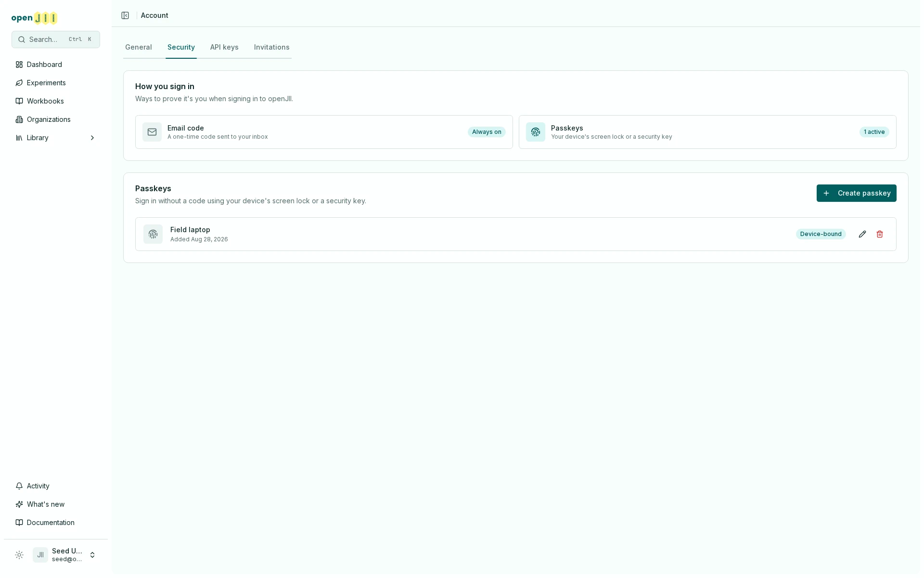Viewport: 924px width, 578px height.
Task: Open the search box
Action: [56, 39]
